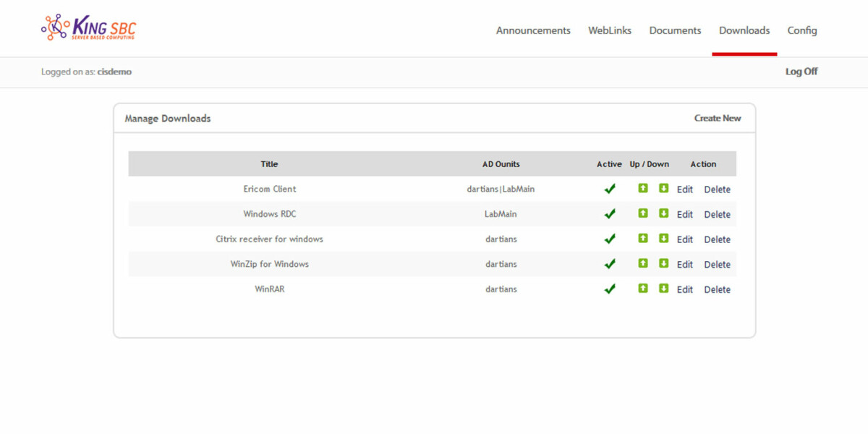
Task: Edit the Windows RDC entry
Action: click(684, 213)
